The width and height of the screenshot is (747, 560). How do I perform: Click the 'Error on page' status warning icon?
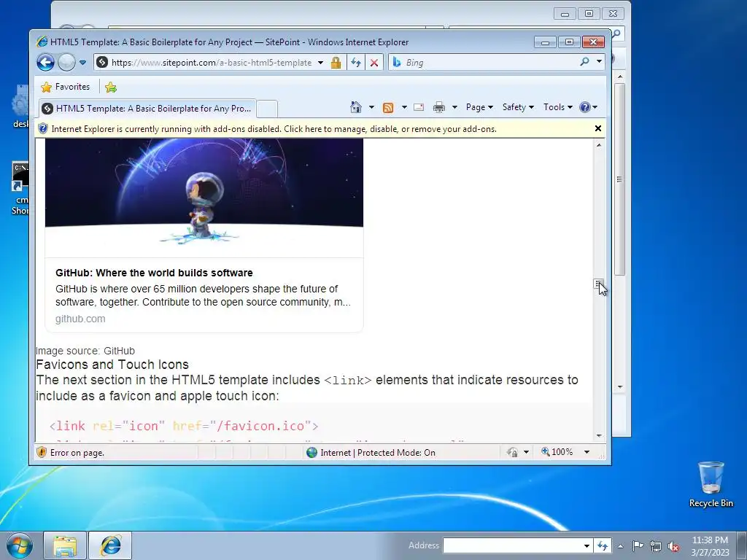42,452
